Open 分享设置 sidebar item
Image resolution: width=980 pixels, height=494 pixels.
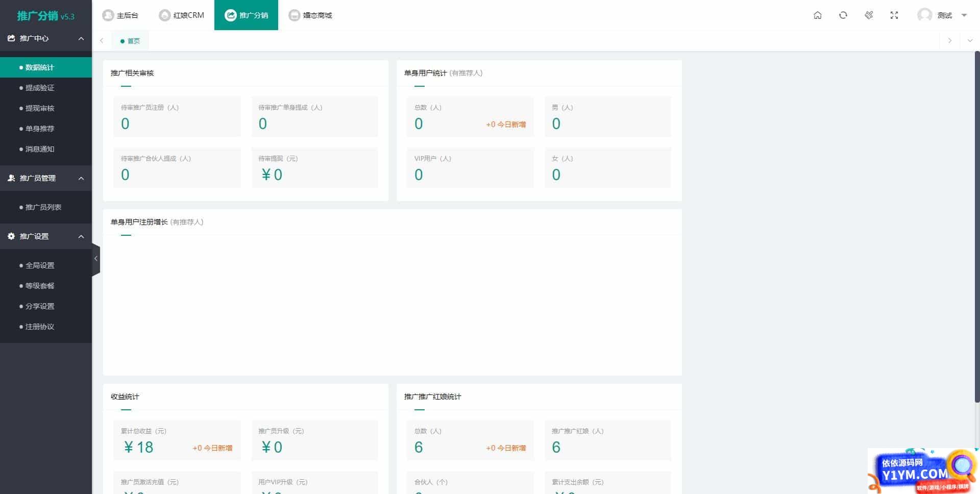(x=46, y=306)
